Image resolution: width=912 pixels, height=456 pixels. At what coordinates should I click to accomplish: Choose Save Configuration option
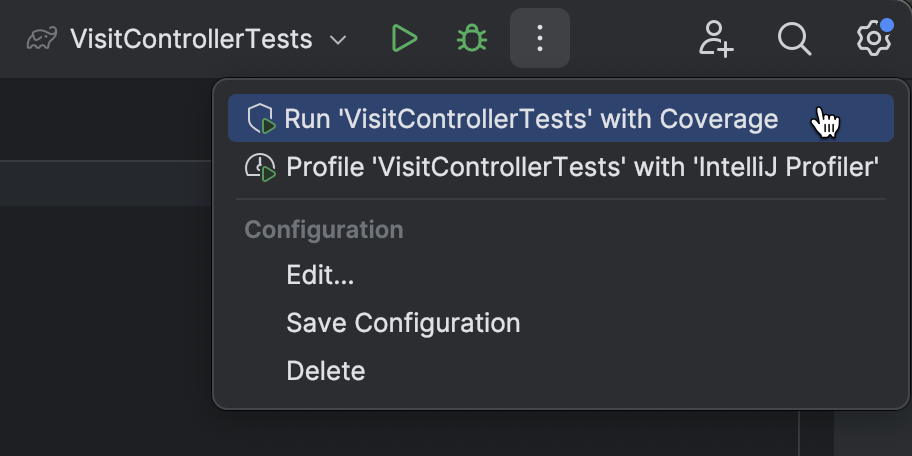(x=403, y=323)
